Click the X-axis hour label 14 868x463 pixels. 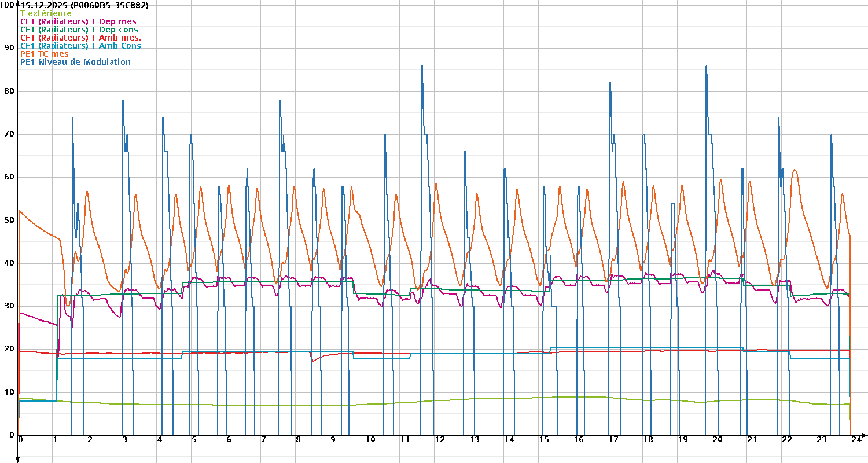[509, 440]
